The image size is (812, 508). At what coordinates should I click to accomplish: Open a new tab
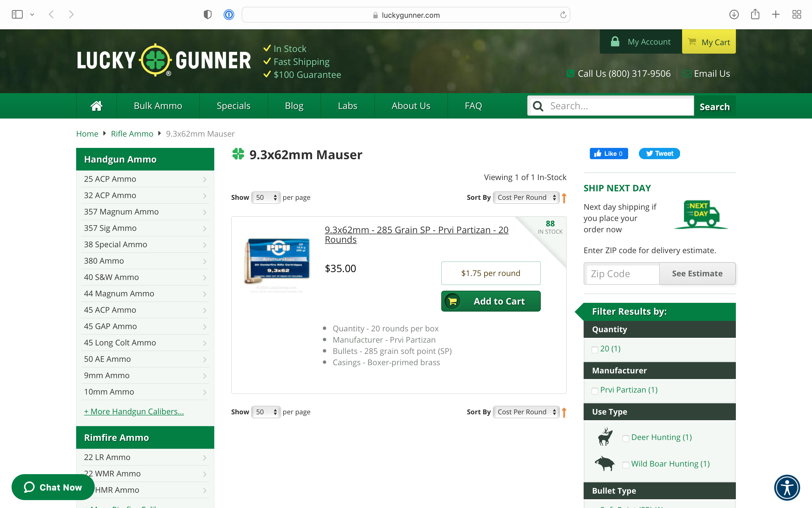pos(775,14)
